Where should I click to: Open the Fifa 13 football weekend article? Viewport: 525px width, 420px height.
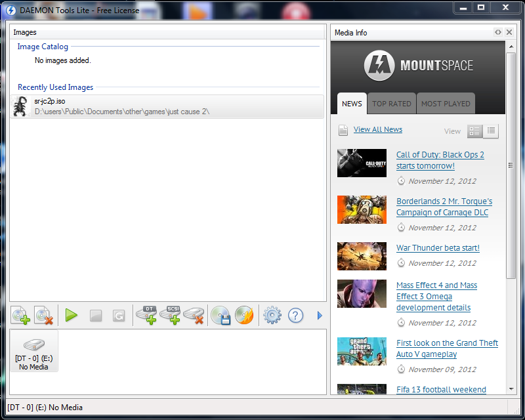click(x=441, y=390)
